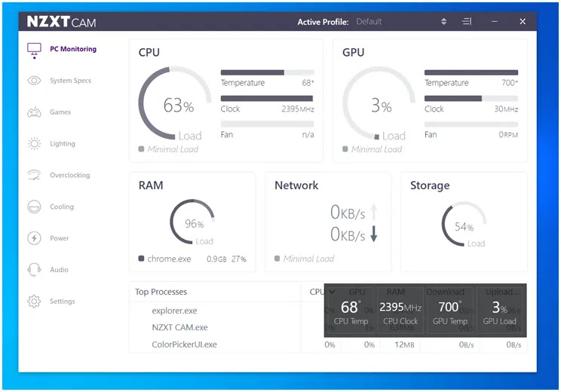Click the GPU fan progress bar
561x392 pixels.
(471, 124)
